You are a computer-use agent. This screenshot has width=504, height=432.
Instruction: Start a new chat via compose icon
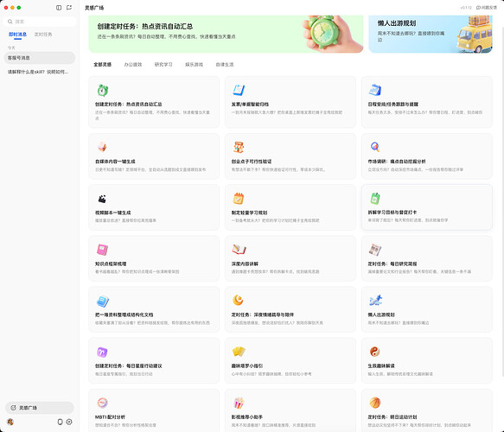(69, 8)
